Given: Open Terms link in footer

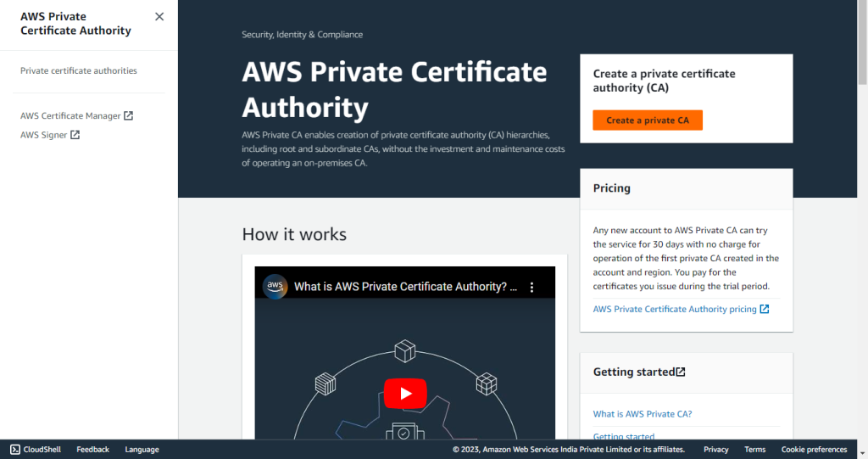Looking at the screenshot, I should point(754,450).
